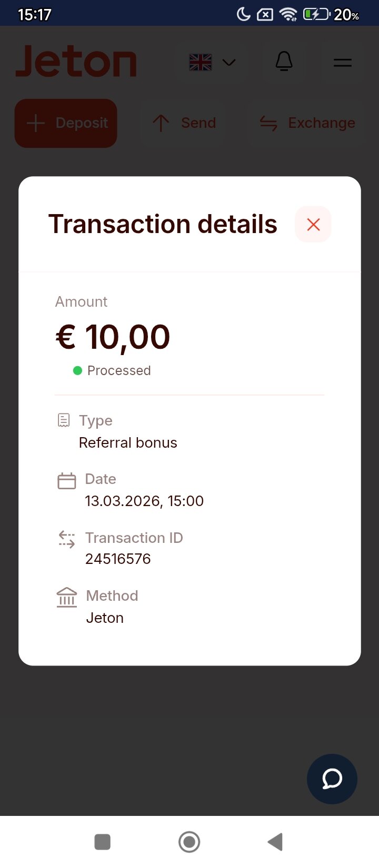
Task: Open the hamburger menu
Action: tap(343, 63)
